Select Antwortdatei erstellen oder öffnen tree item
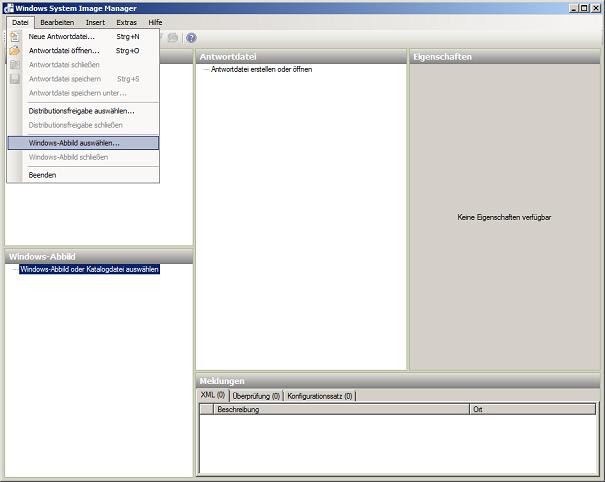The height and width of the screenshot is (482, 605). click(x=261, y=69)
